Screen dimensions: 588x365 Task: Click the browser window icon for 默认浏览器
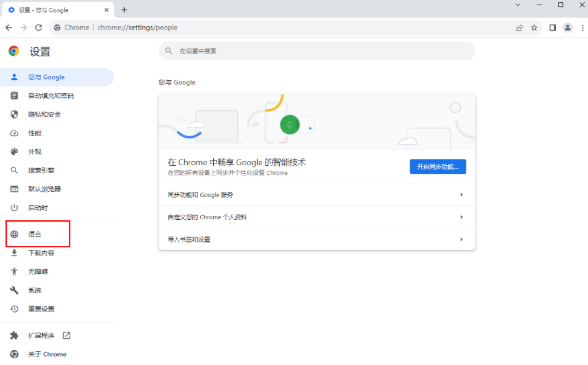tap(14, 189)
